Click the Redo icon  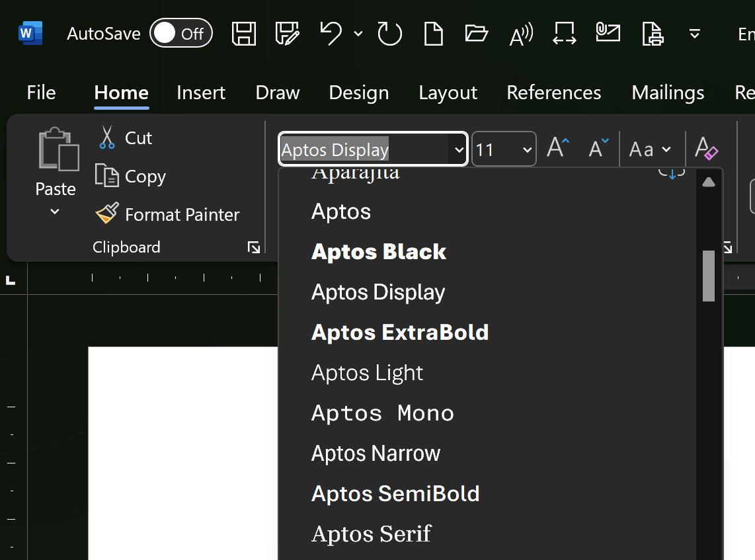(389, 34)
